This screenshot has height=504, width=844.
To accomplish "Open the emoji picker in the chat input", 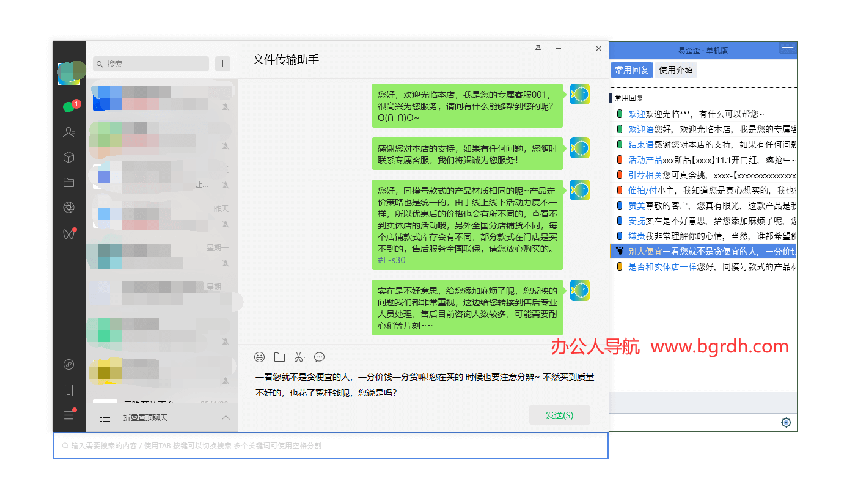I will point(259,357).
